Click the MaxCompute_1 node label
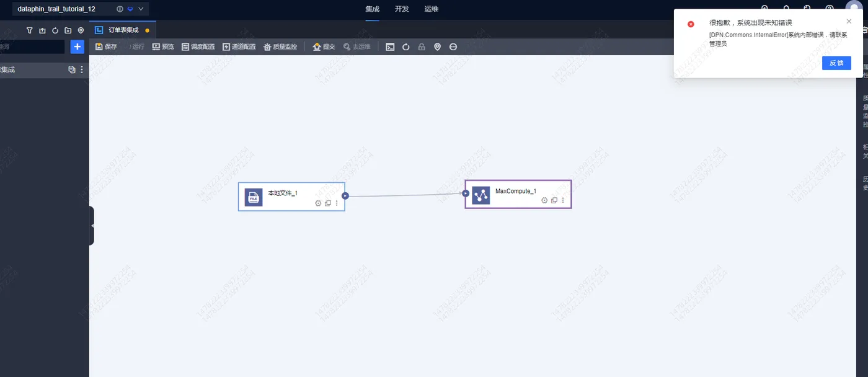The width and height of the screenshot is (868, 377). coord(516,191)
